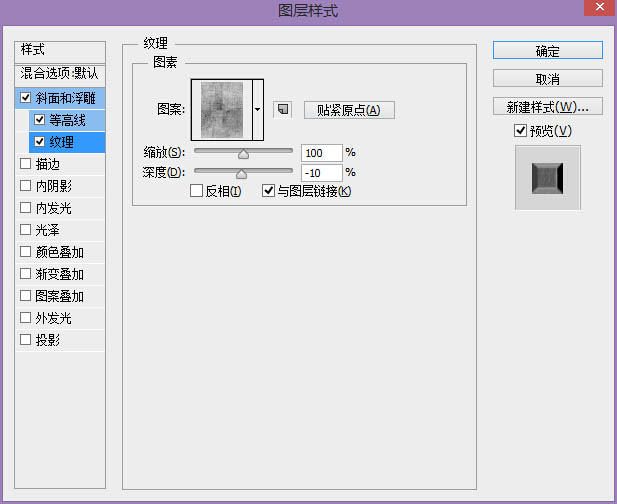Select 纹理 in the styles list
This screenshot has width=617, height=504.
tap(62, 142)
